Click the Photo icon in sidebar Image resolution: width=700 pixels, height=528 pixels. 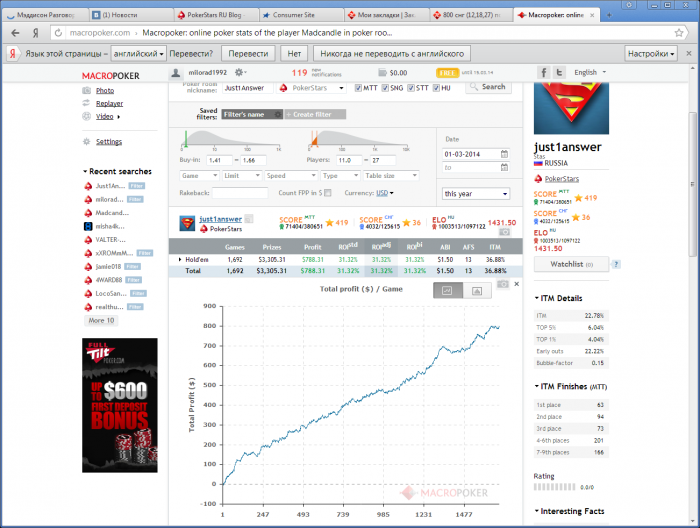pos(87,91)
